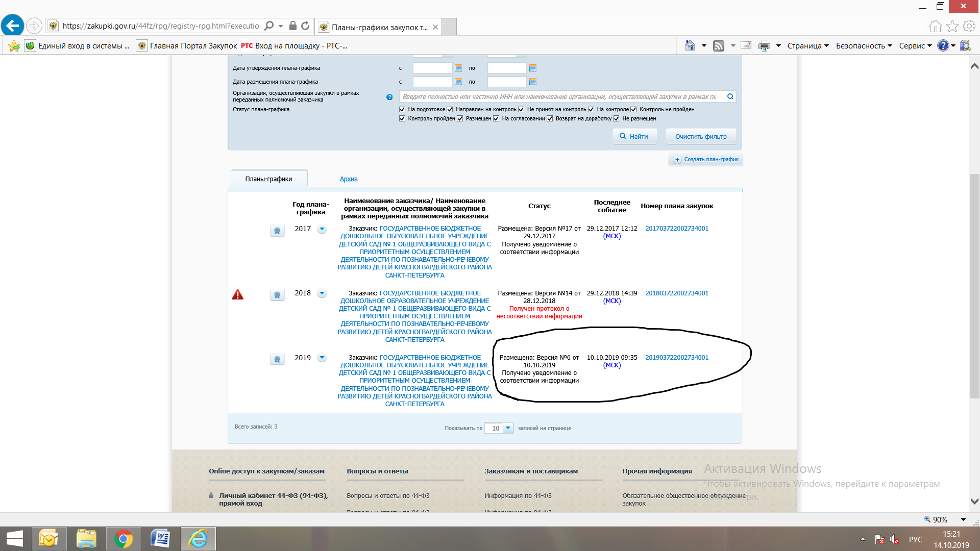Launch Google Chrome from the taskbar

123,539
